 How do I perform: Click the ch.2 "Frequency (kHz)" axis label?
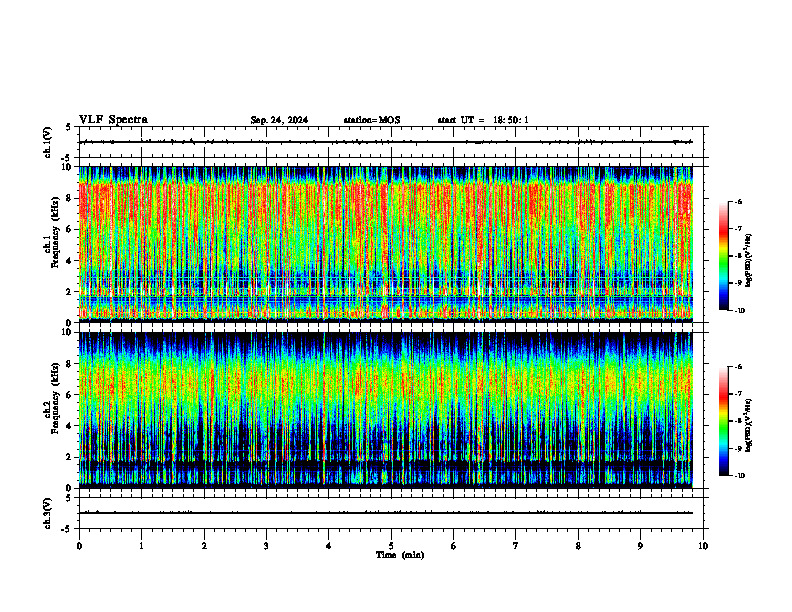click(x=55, y=398)
